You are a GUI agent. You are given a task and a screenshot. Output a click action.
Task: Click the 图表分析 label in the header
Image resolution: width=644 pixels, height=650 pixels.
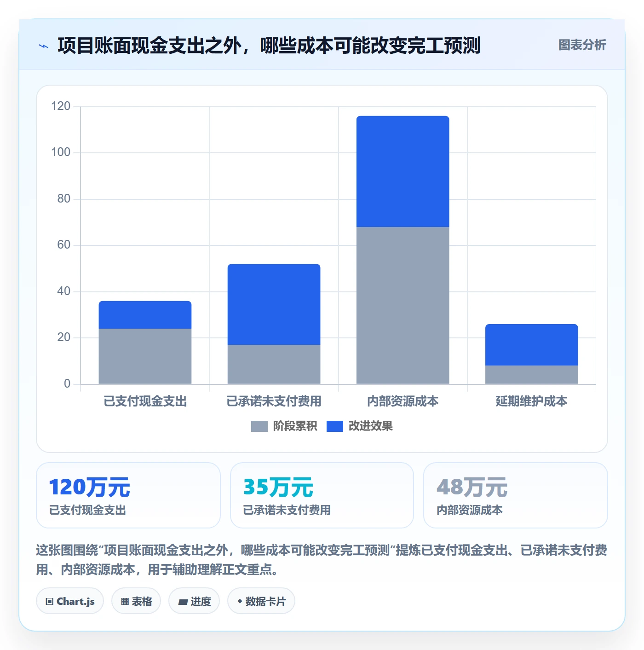coord(582,45)
